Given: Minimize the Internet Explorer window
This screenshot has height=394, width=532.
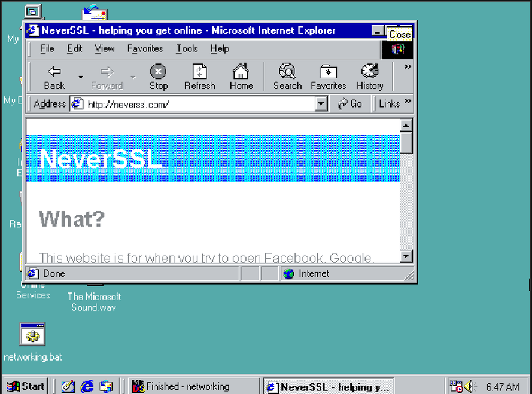Looking at the screenshot, I should click(x=377, y=31).
